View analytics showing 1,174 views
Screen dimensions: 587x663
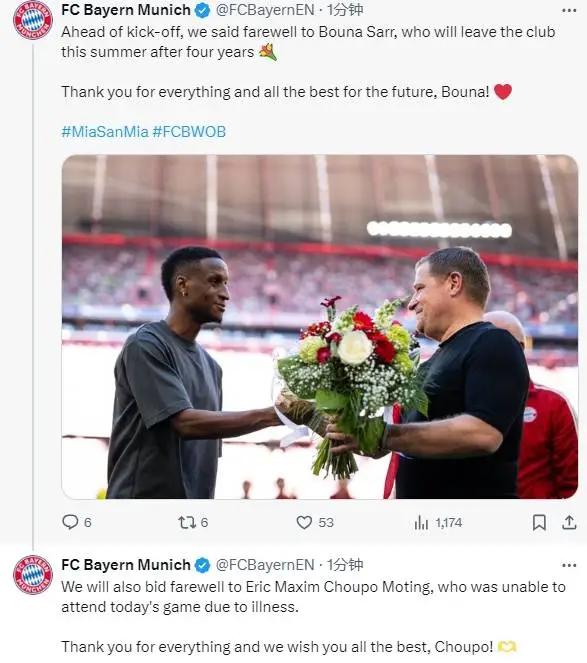438,523
